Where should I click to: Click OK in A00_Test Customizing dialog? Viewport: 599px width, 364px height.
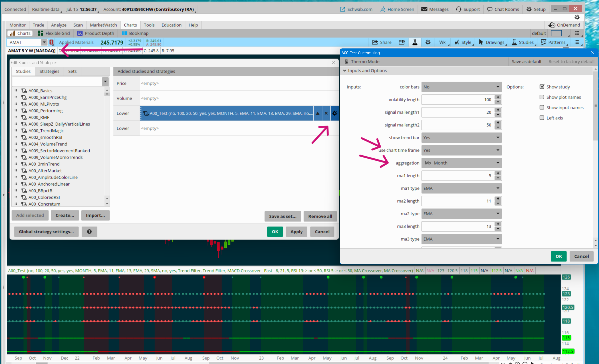pos(558,256)
